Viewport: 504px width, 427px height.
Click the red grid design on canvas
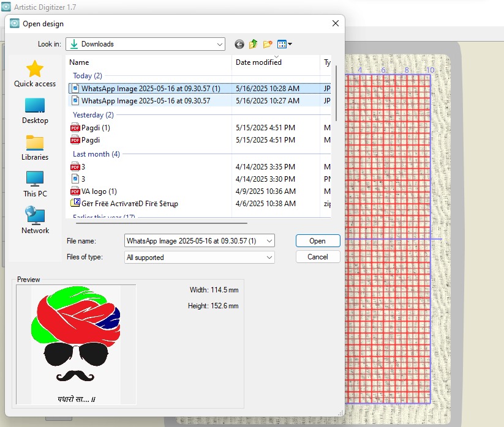coord(388,239)
